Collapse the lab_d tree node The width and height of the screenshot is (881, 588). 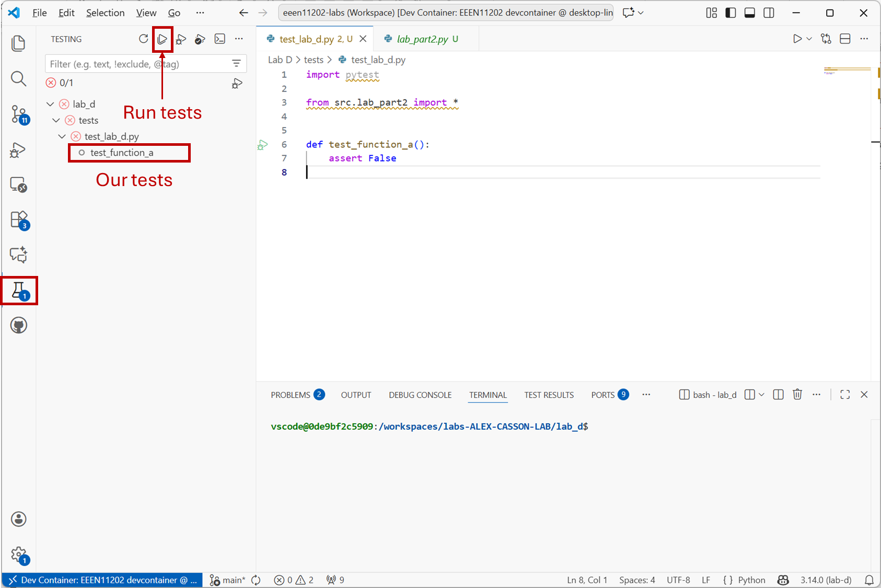click(x=51, y=104)
